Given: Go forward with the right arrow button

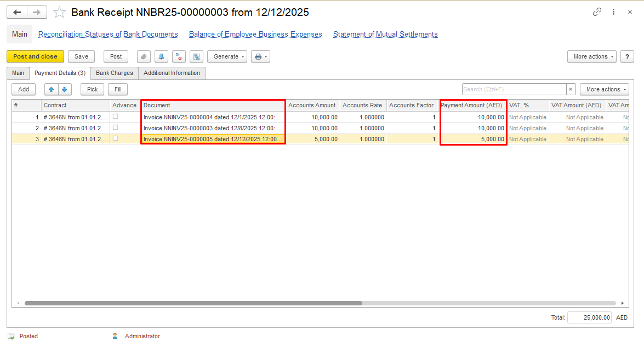Looking at the screenshot, I should tap(37, 12).
